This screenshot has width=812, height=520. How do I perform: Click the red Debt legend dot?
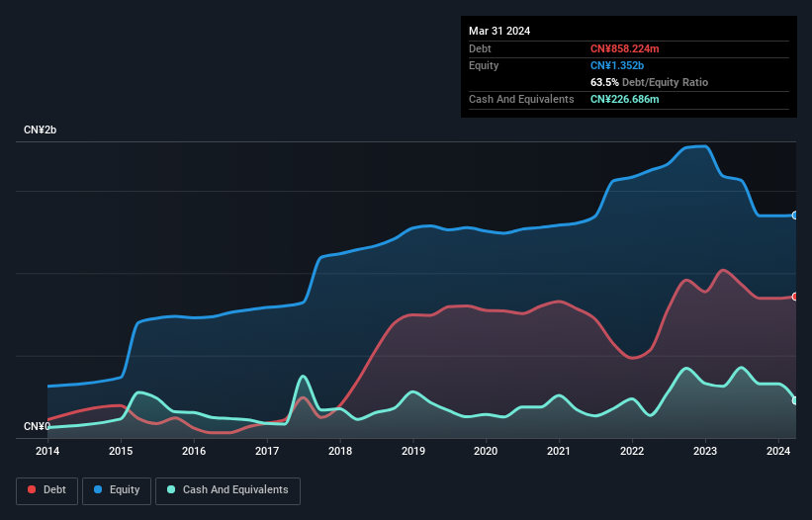click(32, 489)
